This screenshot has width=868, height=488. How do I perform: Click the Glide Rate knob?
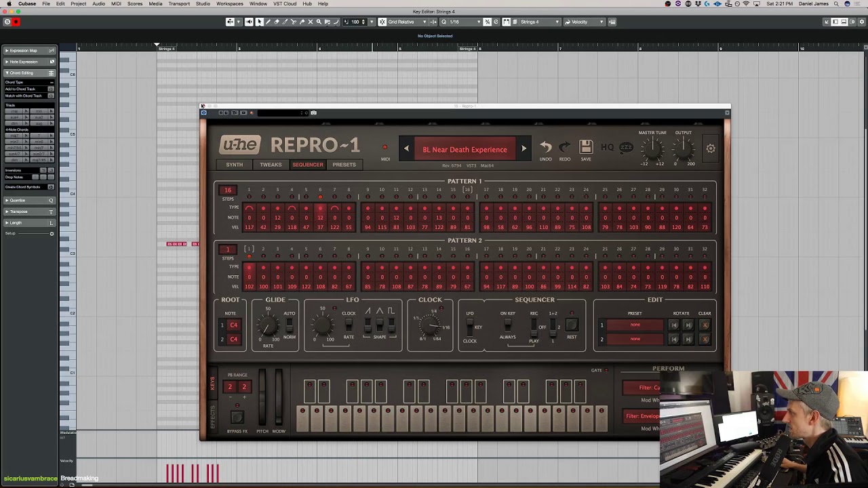pyautogui.click(x=268, y=325)
